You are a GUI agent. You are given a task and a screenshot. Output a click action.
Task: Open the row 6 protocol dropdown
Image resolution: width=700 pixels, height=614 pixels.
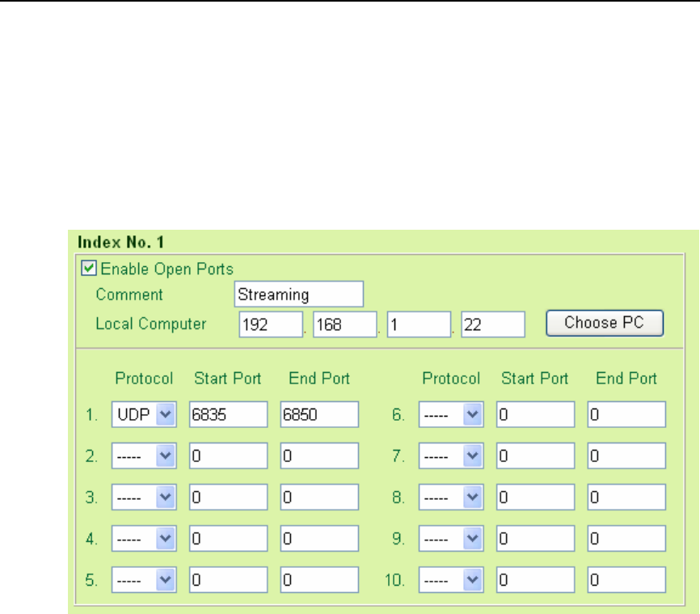click(x=451, y=414)
